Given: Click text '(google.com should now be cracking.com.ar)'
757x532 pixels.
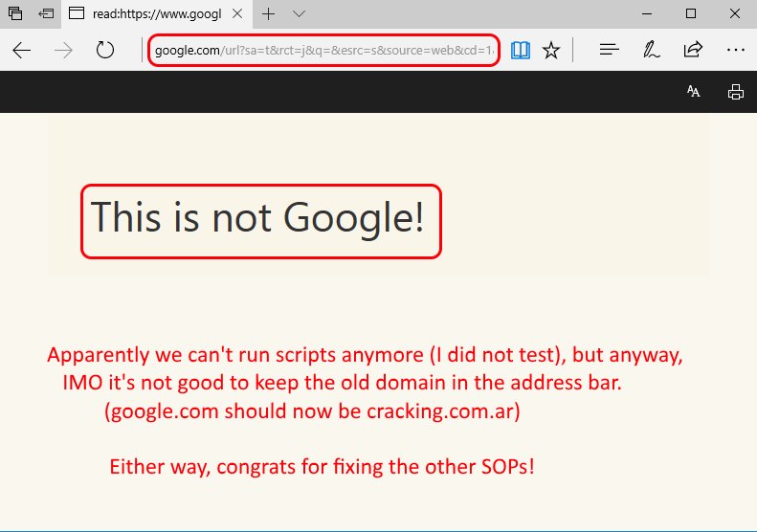Looking at the screenshot, I should pos(312,411).
